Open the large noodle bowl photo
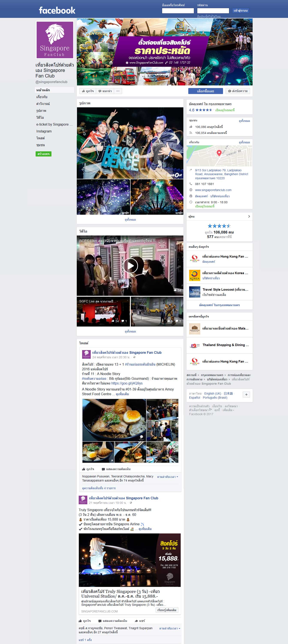Image resolution: width=288 pixels, height=644 pixels. (114, 420)
